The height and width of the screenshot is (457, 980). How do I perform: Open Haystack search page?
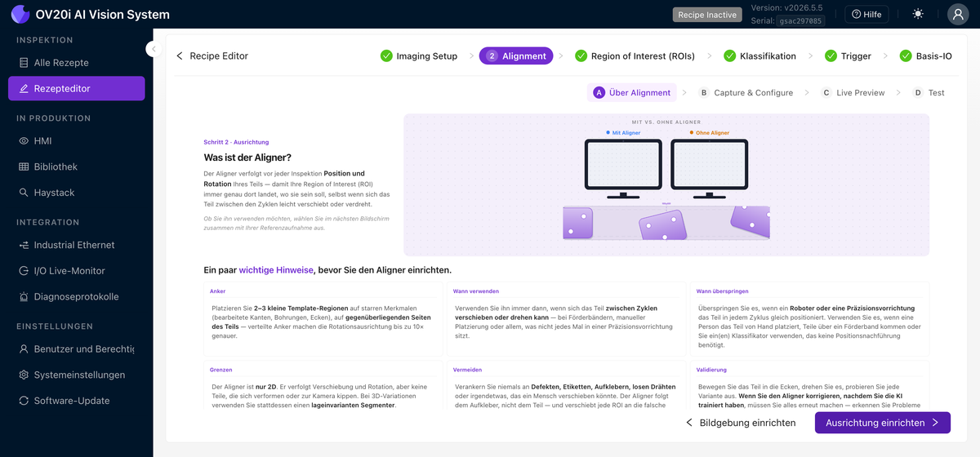(x=77, y=193)
